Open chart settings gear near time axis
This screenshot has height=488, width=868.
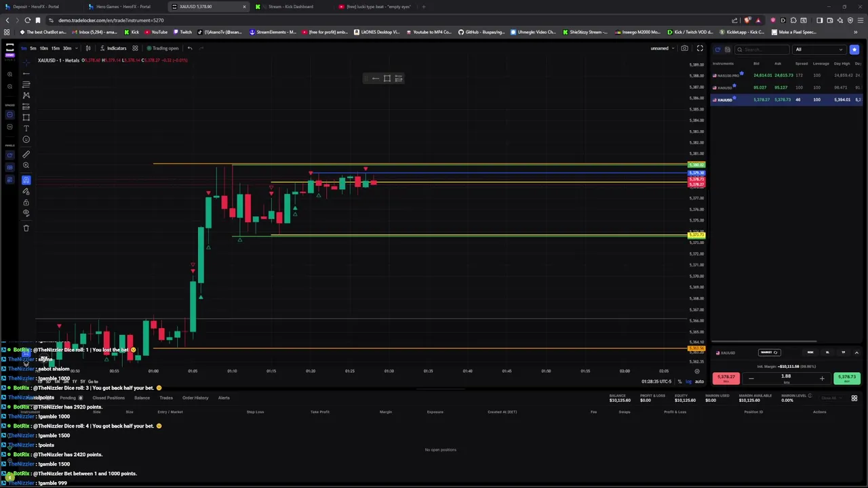pos(696,371)
